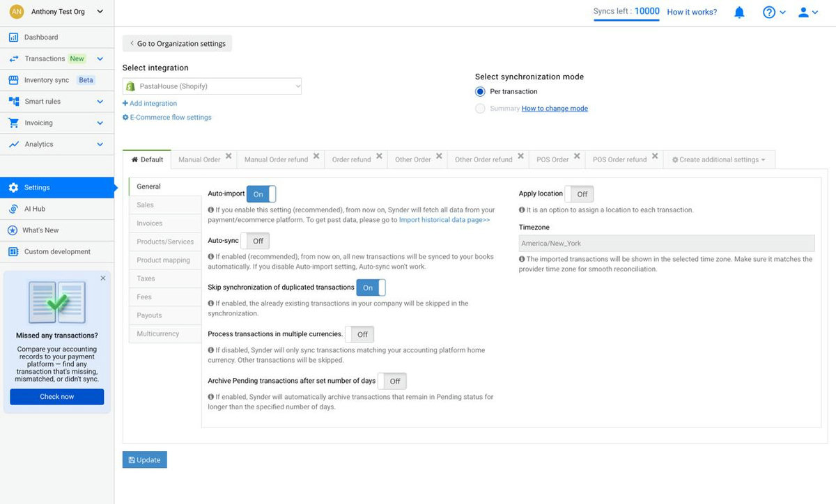
Task: Click the Invoicing cart icon
Action: point(13,123)
